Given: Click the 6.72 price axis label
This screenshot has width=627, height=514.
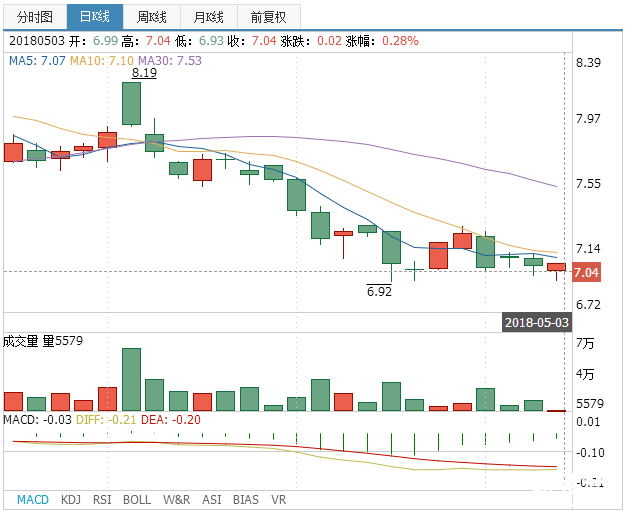Looking at the screenshot, I should (x=588, y=305).
